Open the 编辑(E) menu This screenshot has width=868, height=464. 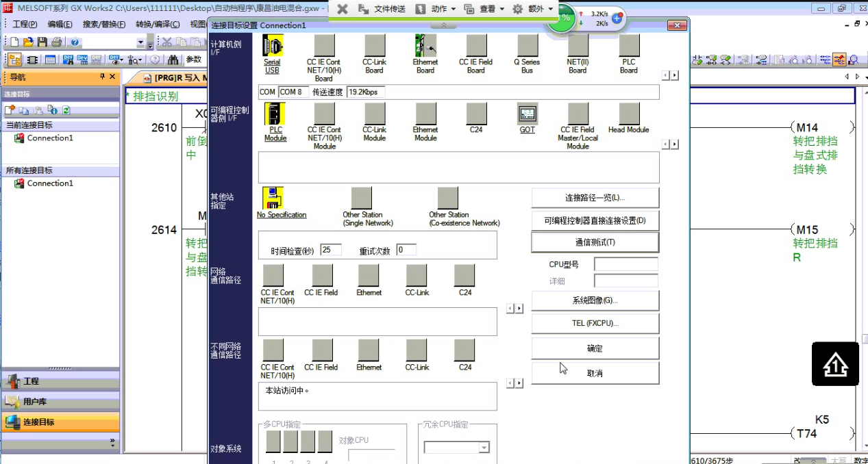click(60, 25)
